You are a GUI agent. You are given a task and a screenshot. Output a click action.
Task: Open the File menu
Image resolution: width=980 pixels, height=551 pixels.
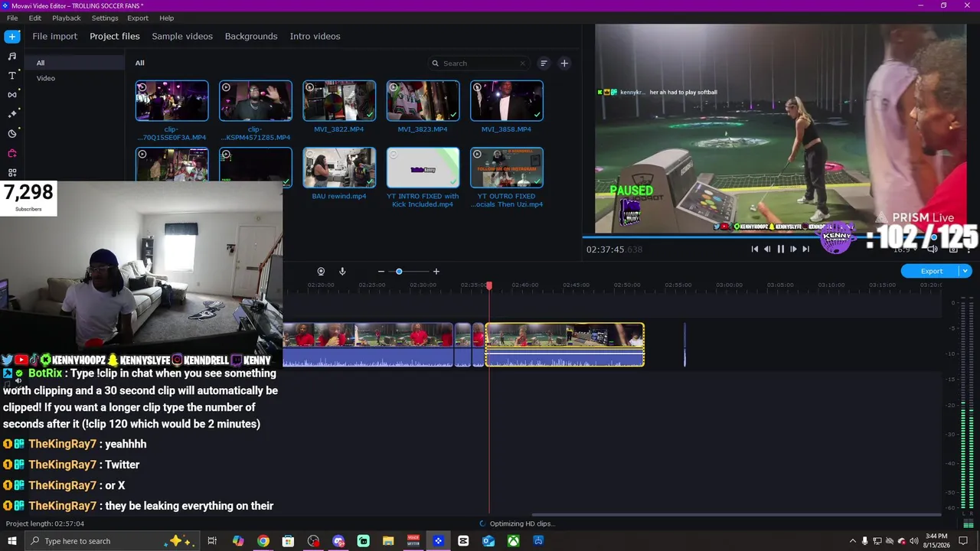(12, 18)
